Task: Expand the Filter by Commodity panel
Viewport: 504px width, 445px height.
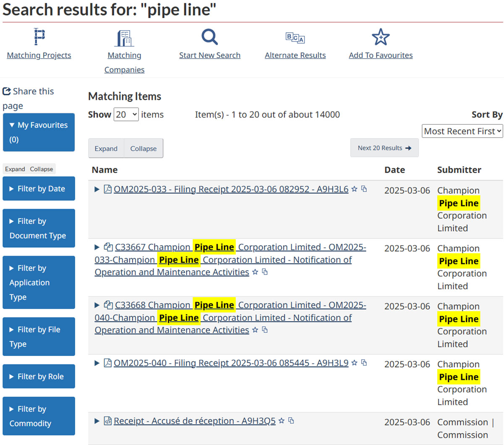Action: (39, 416)
